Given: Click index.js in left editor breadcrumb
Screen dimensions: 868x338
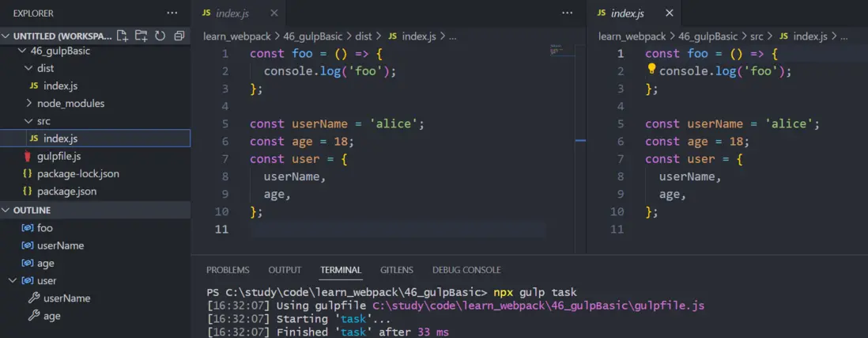Looking at the screenshot, I should pyautogui.click(x=419, y=36).
